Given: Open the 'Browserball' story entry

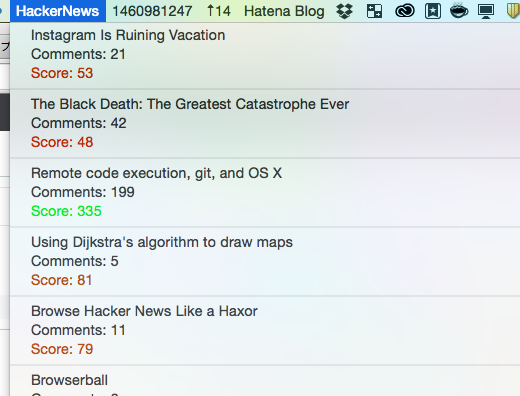Looking at the screenshot, I should tap(69, 380).
